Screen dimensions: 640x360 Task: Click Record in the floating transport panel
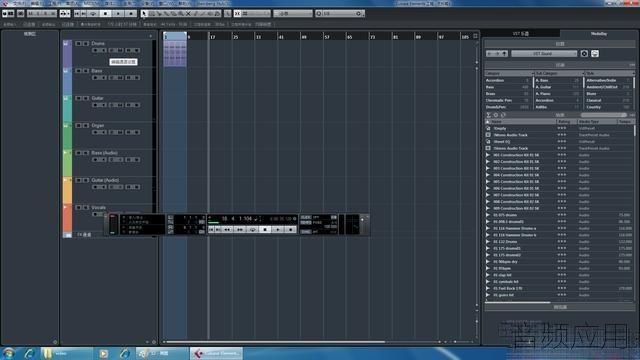pyautogui.click(x=291, y=230)
